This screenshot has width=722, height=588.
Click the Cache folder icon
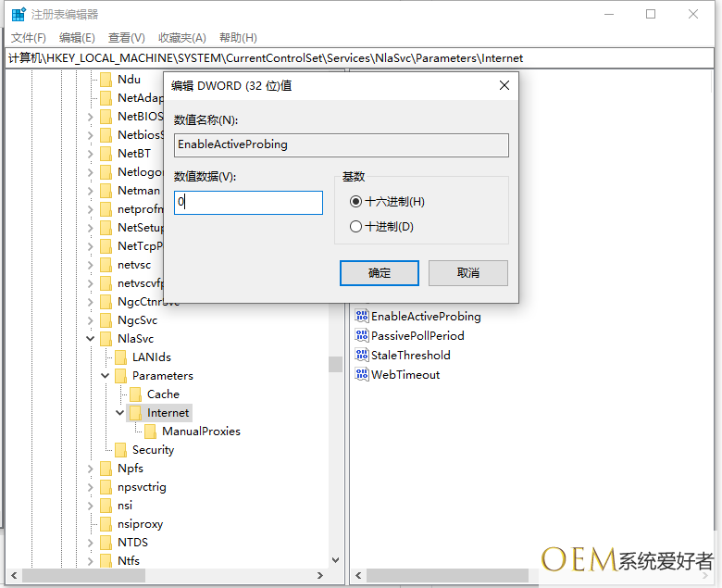135,394
